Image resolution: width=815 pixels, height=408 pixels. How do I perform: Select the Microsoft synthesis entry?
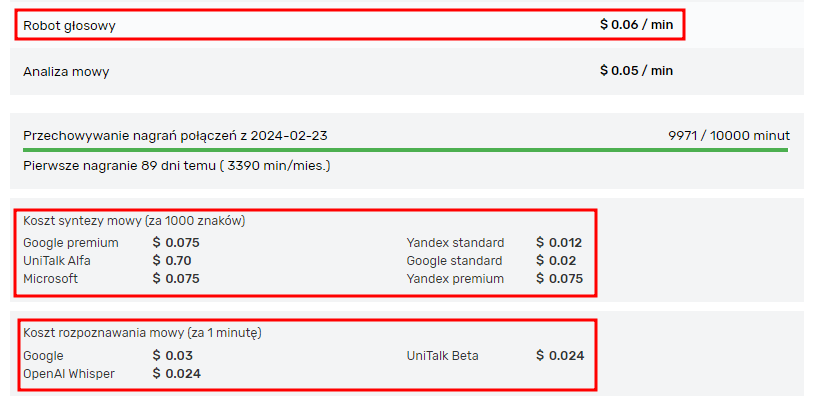point(50,279)
